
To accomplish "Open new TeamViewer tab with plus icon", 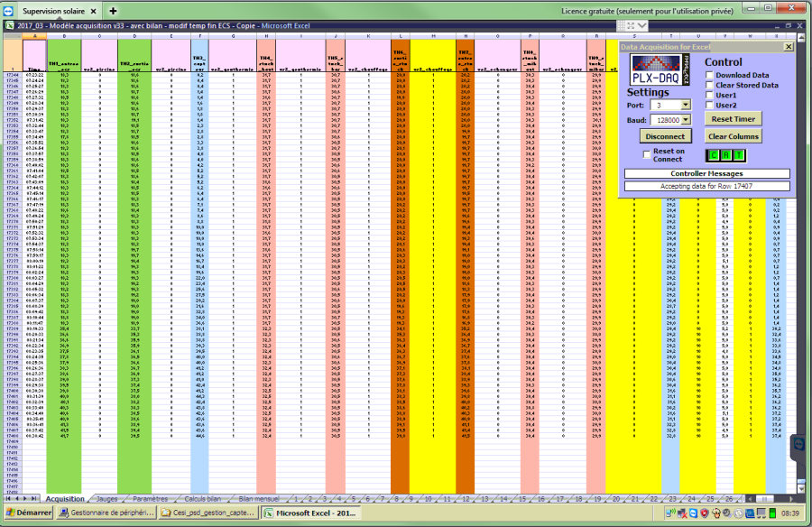I will pyautogui.click(x=113, y=11).
